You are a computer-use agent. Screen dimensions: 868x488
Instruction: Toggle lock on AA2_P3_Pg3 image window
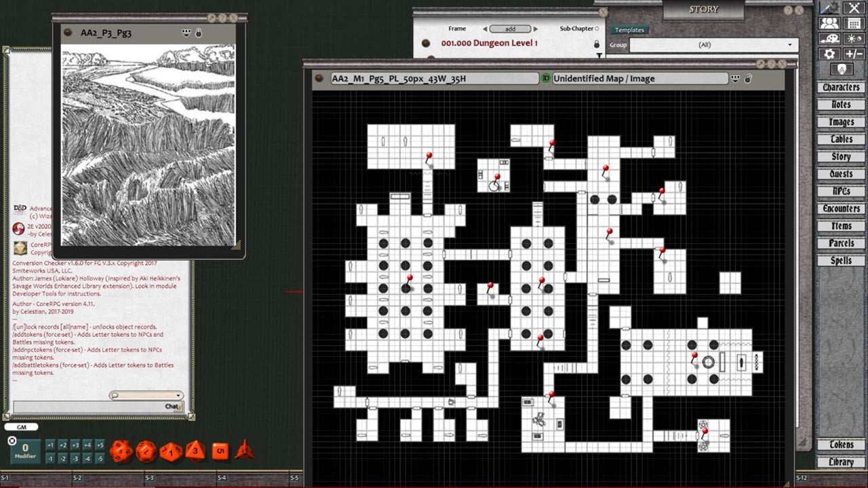click(x=199, y=33)
